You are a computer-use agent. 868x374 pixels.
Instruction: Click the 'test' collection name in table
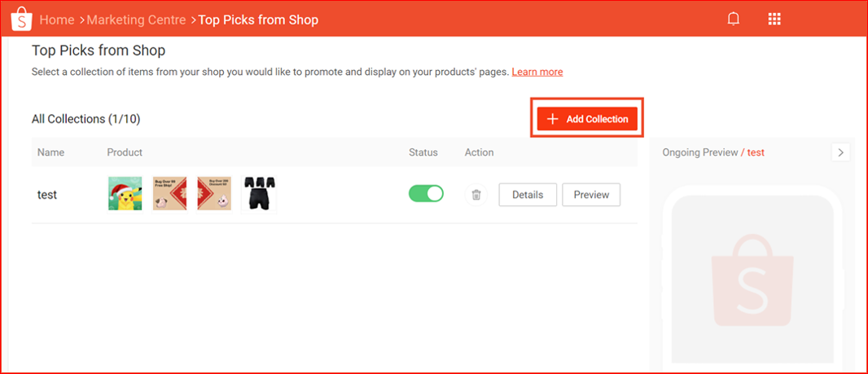point(47,195)
